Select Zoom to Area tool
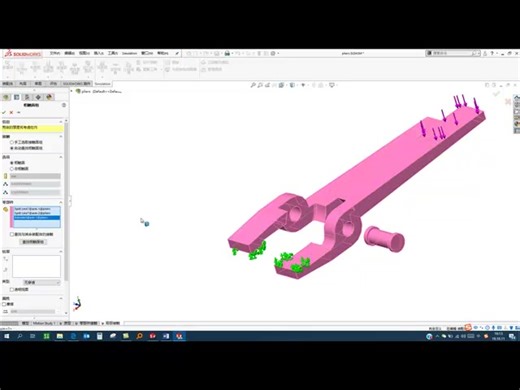The height and width of the screenshot is (390, 520). [260, 85]
